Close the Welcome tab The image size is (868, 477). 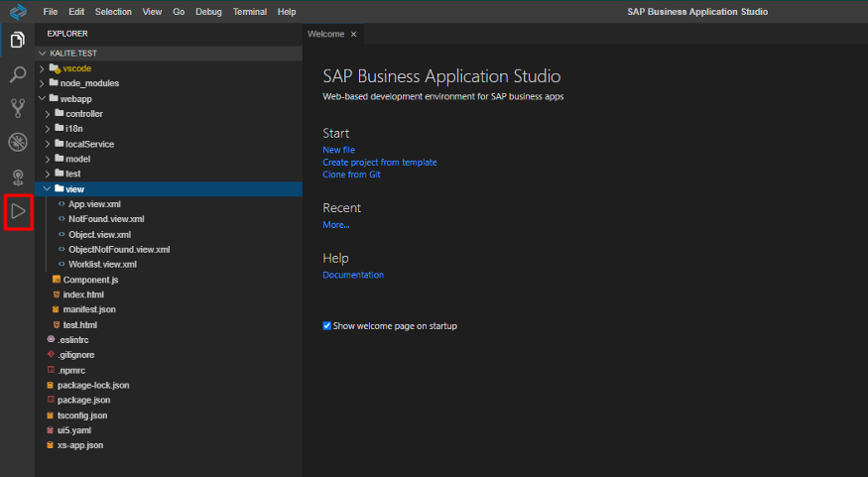coord(353,35)
